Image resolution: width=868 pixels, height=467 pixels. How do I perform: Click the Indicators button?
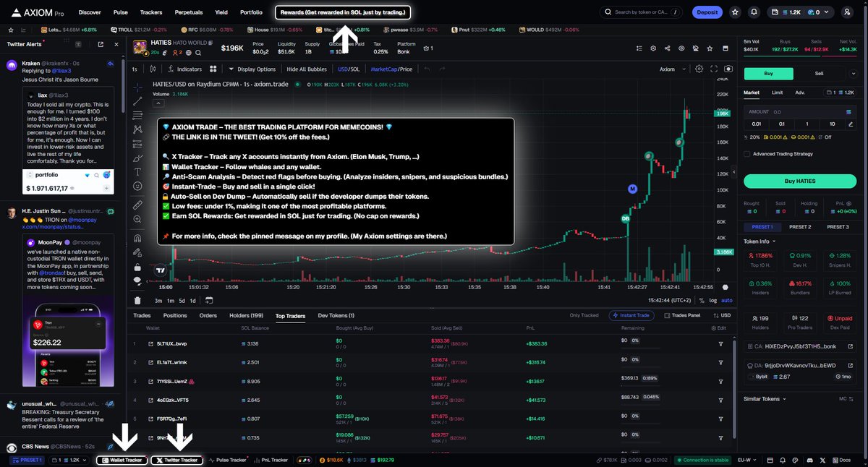pyautogui.click(x=184, y=69)
